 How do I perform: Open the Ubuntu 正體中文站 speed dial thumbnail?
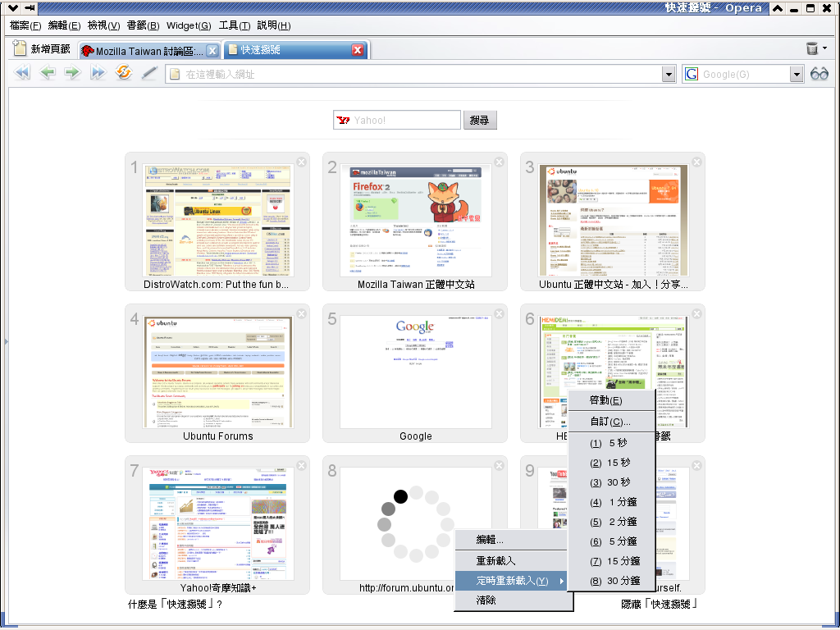(614, 221)
